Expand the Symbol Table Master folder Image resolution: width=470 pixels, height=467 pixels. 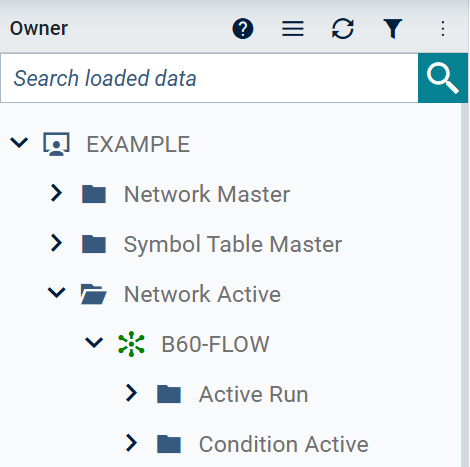tap(56, 243)
